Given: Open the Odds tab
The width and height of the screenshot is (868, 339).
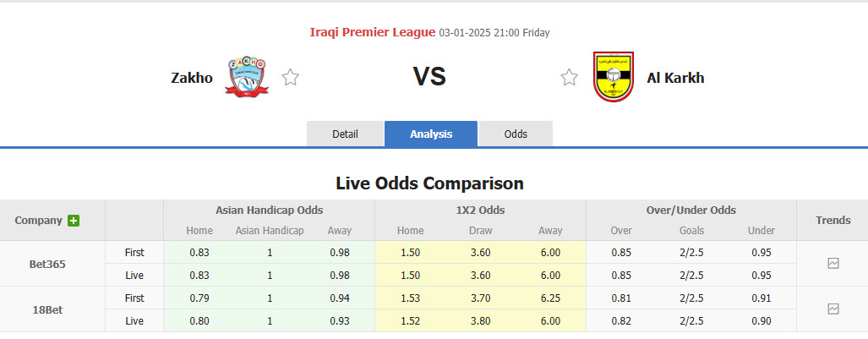Looking at the screenshot, I should (516, 134).
